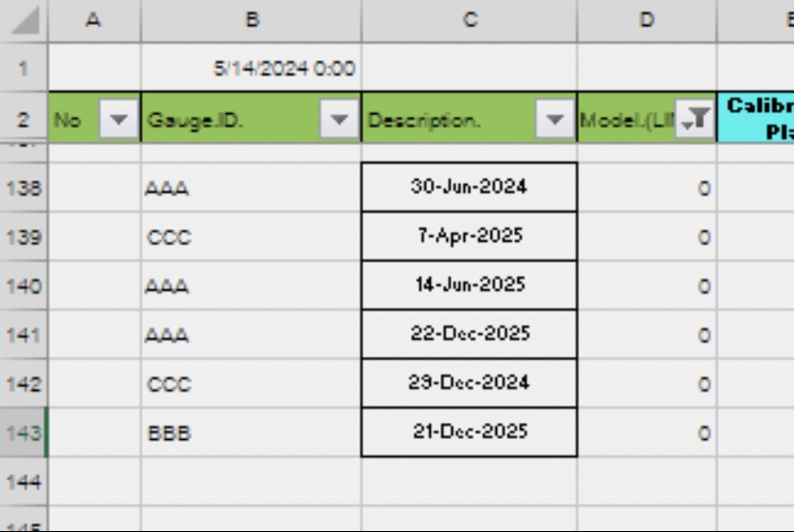Click the BBB cell in row 143
794x532 pixels.
[x=250, y=433]
